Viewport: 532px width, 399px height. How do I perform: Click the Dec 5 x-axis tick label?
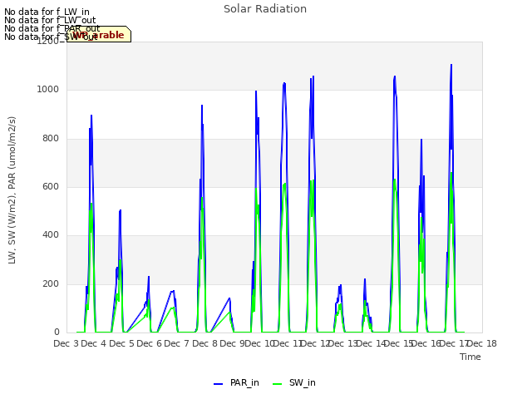pyautogui.click(x=121, y=343)
